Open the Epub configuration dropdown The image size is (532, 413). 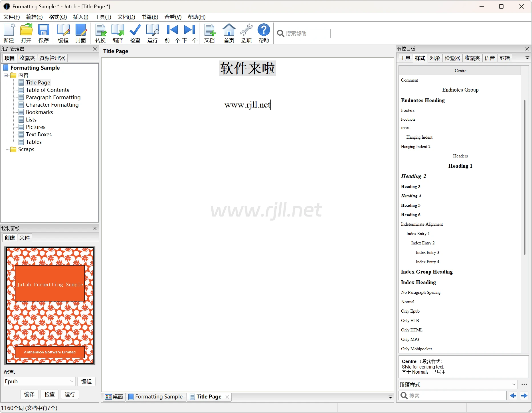72,381
